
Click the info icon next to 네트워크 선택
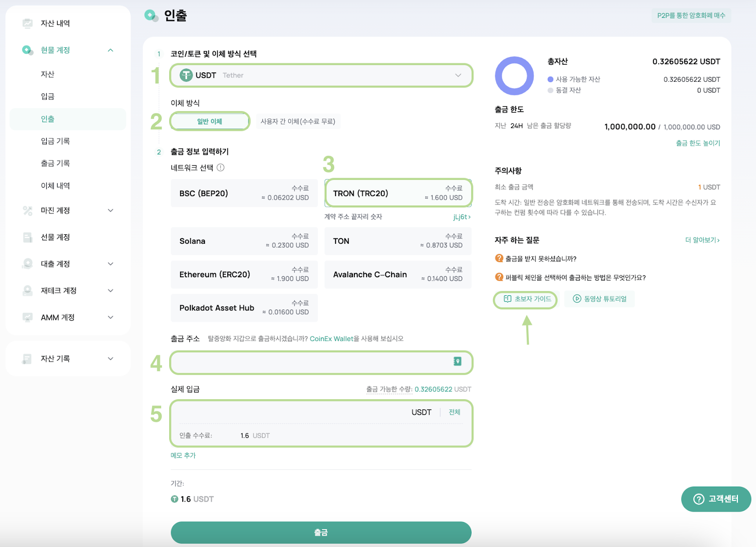click(x=221, y=168)
